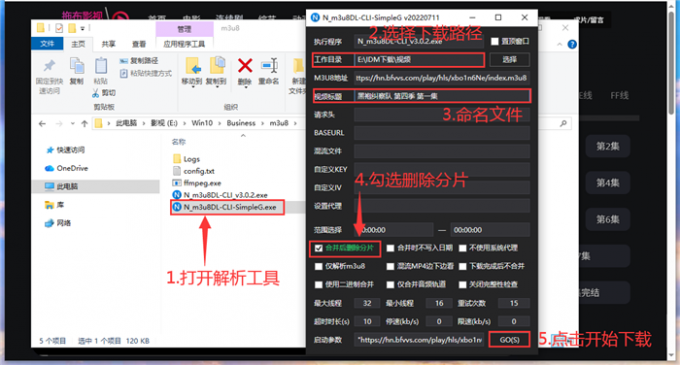Click the Explorer back arrow

tap(42, 124)
